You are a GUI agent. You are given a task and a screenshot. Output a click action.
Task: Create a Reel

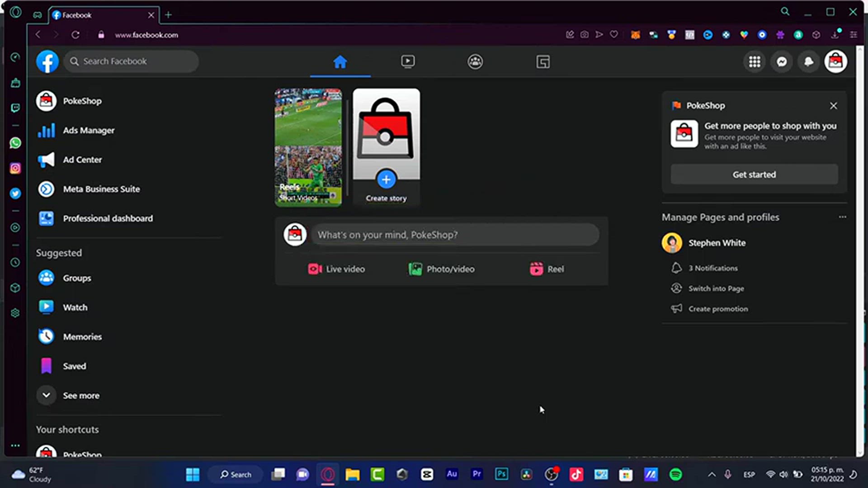547,269
